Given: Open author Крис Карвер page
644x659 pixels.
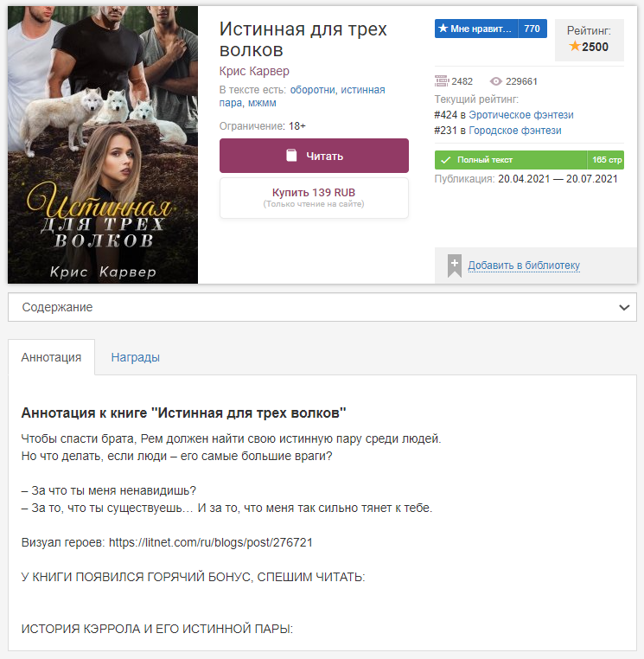Looking at the screenshot, I should [254, 71].
